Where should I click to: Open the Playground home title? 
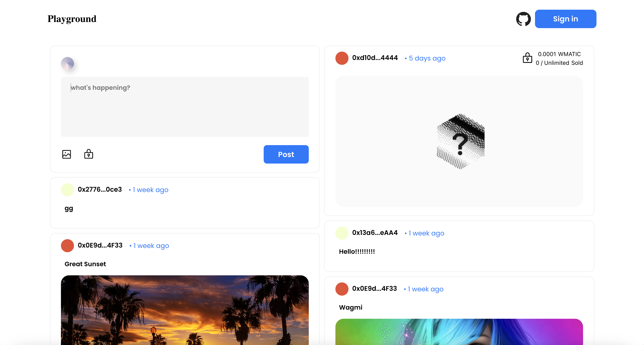[x=72, y=19]
